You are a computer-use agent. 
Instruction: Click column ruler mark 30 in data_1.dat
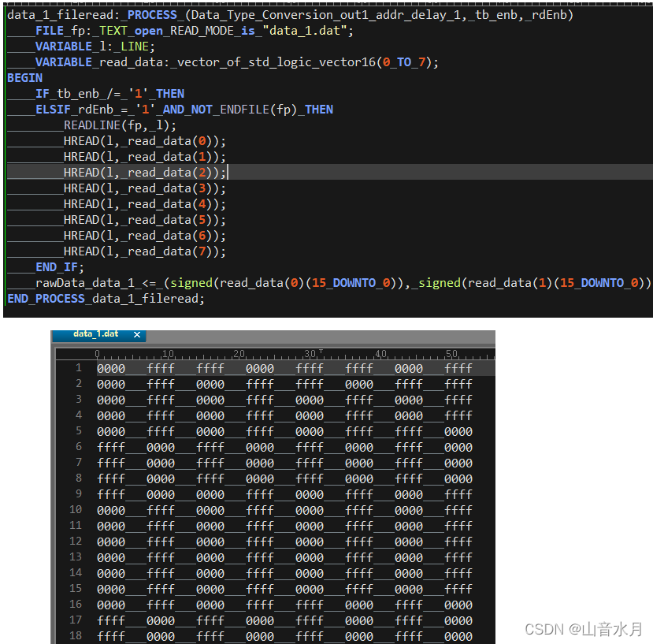(310, 354)
